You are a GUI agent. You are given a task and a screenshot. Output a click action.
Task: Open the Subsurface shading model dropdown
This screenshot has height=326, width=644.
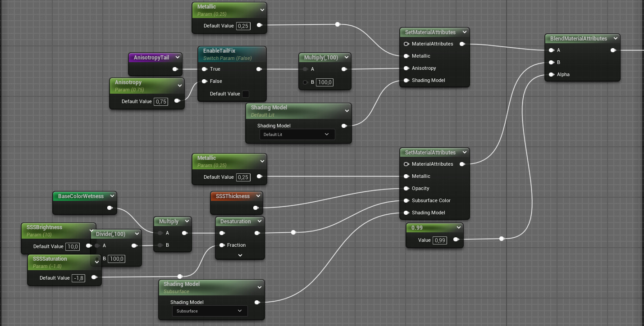tap(210, 311)
